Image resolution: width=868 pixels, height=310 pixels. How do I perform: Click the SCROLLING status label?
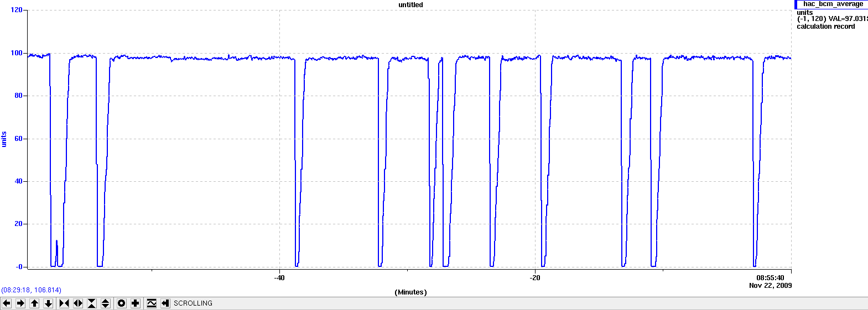[193, 303]
